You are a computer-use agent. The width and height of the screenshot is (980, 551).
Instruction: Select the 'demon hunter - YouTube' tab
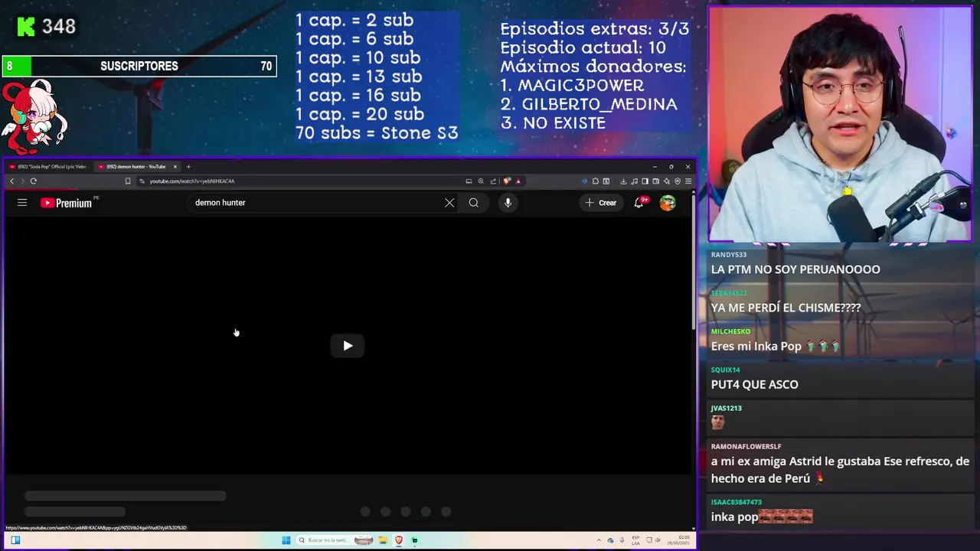pyautogui.click(x=136, y=166)
